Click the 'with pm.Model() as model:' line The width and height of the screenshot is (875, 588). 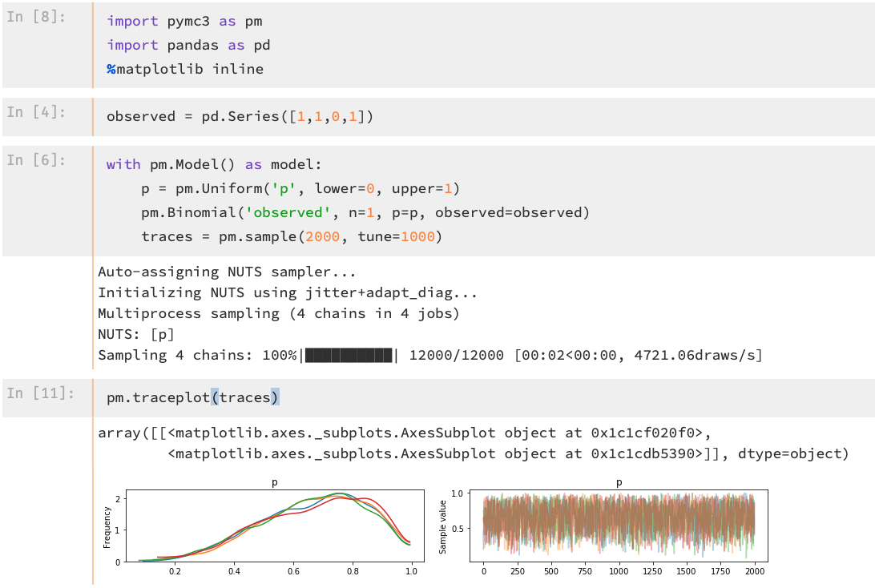coord(214,164)
